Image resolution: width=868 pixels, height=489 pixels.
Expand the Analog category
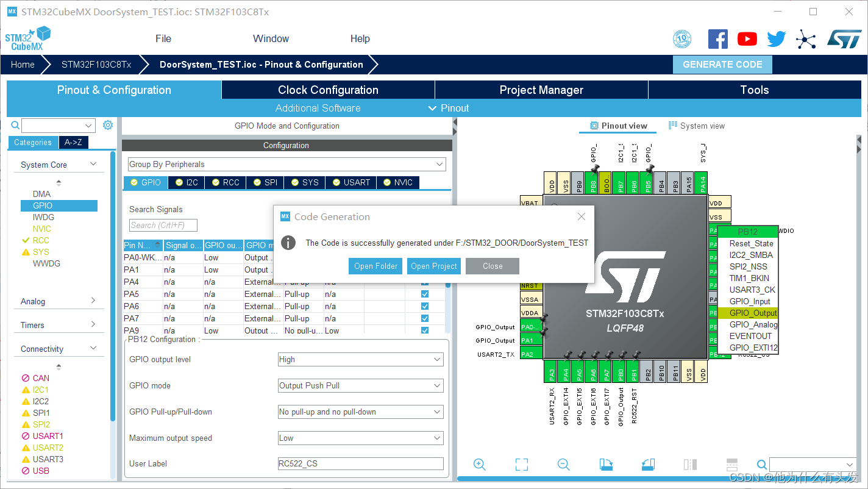click(59, 301)
